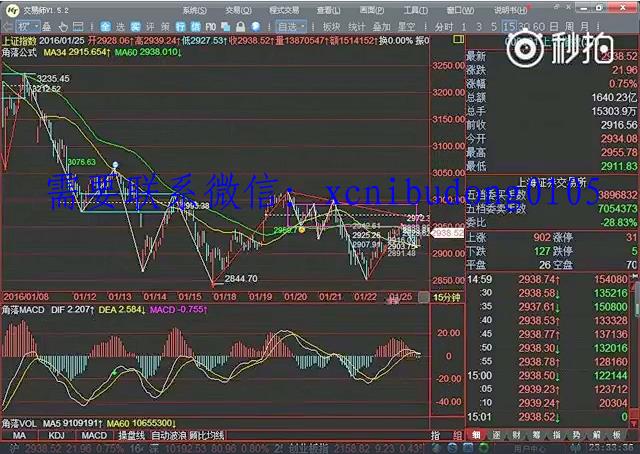Click the blue S icon in the status bar
The image size is (640, 454).
click(x=452, y=448)
